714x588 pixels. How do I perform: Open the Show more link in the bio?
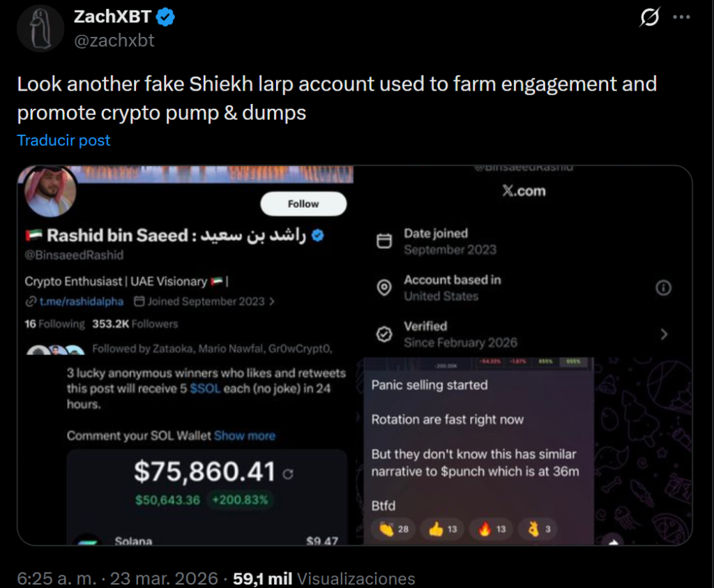[245, 435]
